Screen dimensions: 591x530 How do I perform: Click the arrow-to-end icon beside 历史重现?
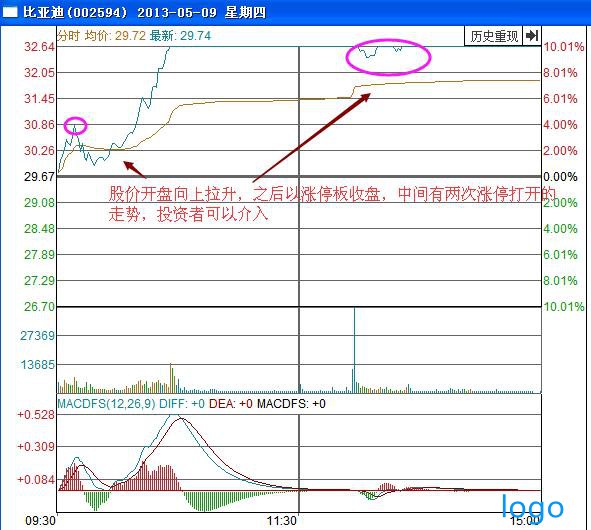point(532,36)
